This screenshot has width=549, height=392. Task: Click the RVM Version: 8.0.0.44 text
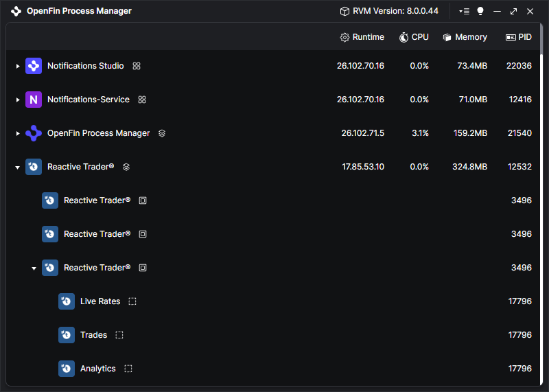click(x=395, y=11)
